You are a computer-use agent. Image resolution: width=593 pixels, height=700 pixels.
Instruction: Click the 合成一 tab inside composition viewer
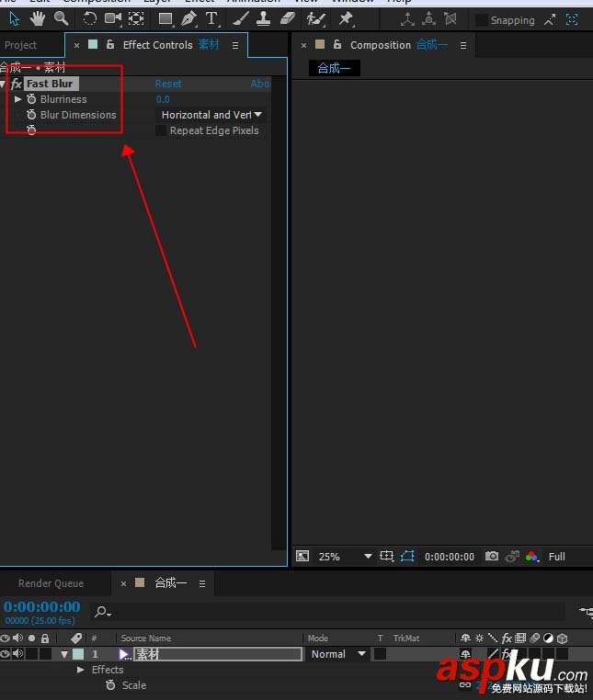coord(335,68)
